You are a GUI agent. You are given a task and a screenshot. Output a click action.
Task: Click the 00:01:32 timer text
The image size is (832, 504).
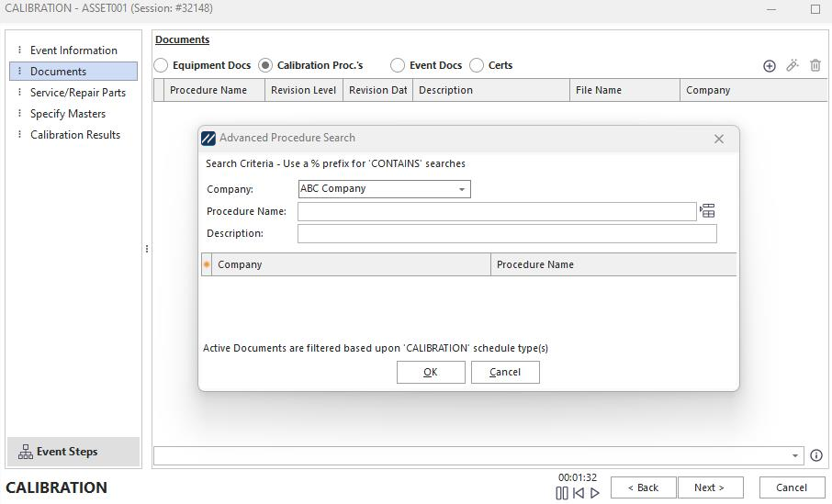578,477
